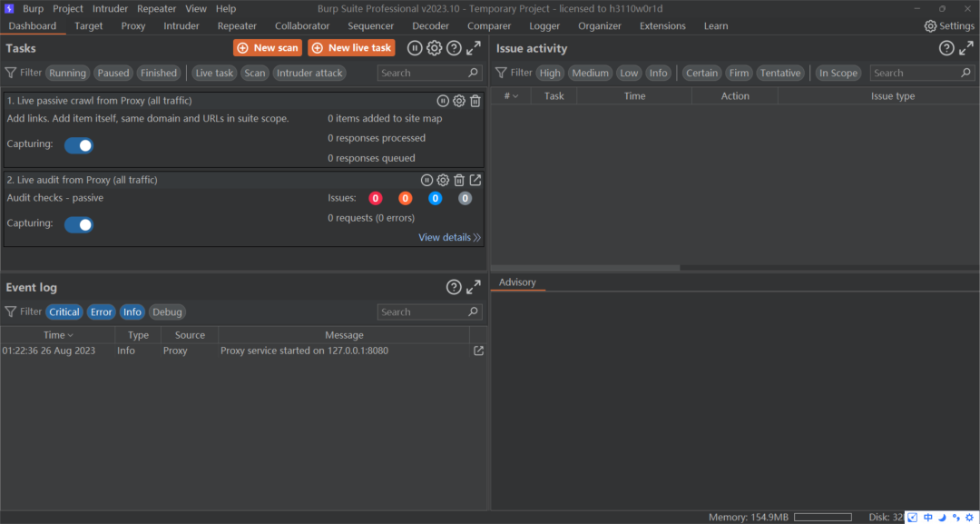This screenshot has width=980, height=524.
Task: Open the Proxy tab
Action: tap(133, 25)
